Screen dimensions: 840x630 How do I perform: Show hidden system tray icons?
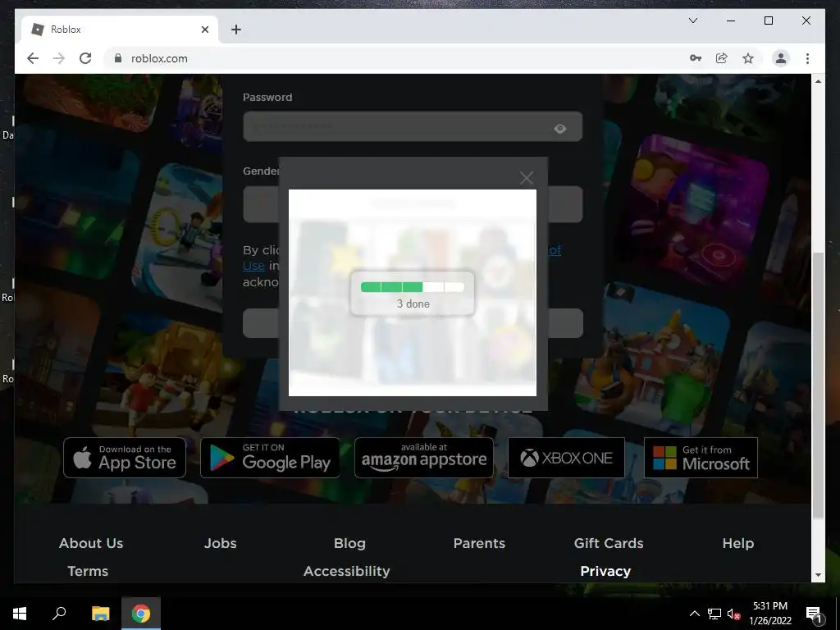coord(694,614)
